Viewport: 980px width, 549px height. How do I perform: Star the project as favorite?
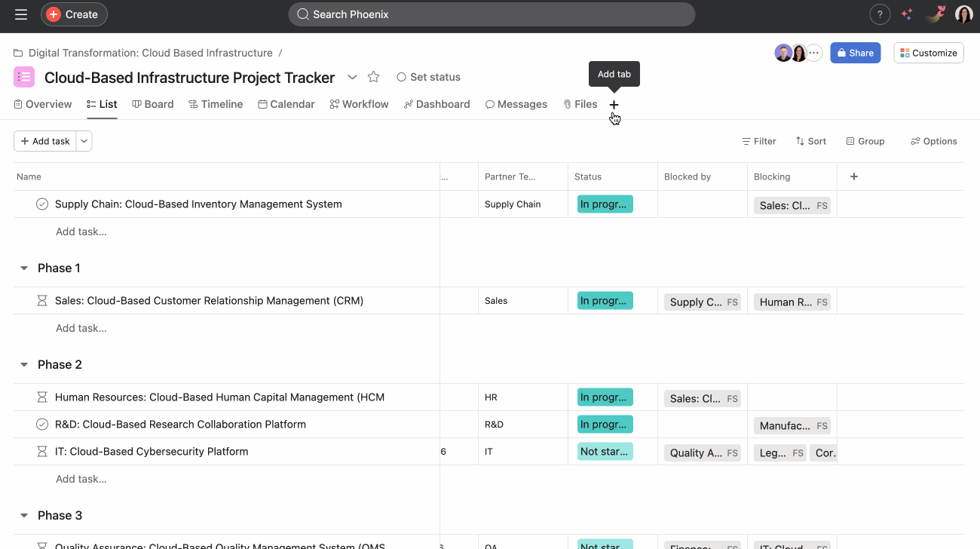tap(373, 77)
